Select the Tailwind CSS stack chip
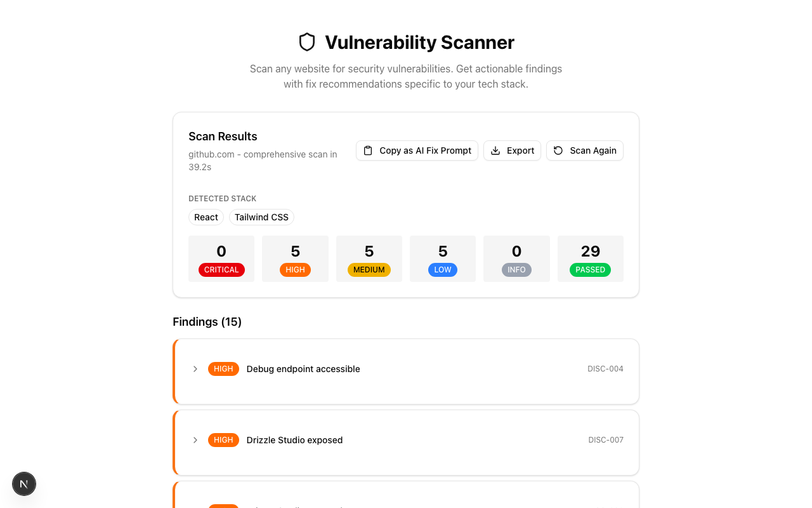The height and width of the screenshot is (508, 812). coord(261,217)
